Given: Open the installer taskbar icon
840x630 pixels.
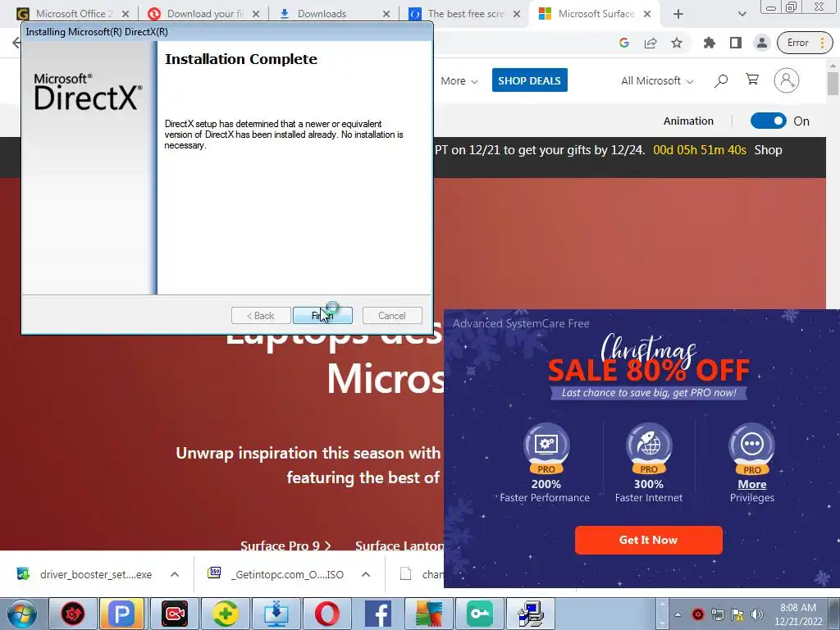Looking at the screenshot, I should tap(531, 614).
